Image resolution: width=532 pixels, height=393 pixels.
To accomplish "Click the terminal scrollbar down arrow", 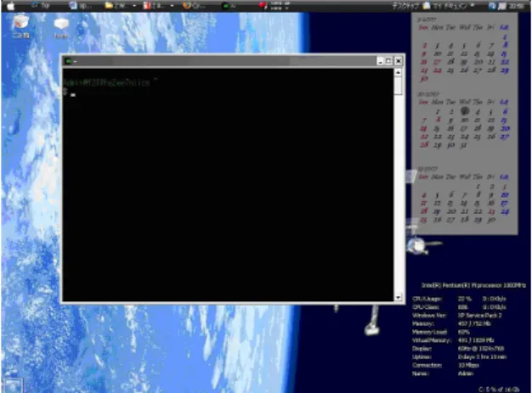I will tap(398, 297).
